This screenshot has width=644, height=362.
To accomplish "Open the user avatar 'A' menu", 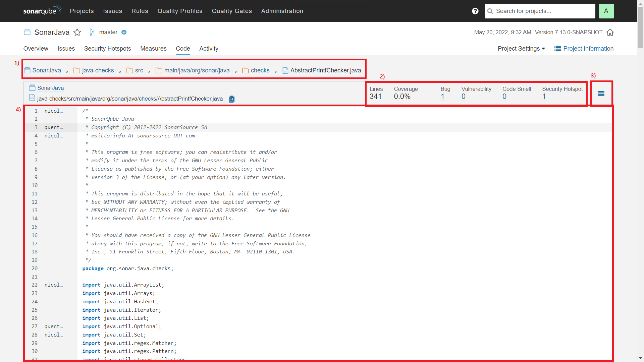I will tap(606, 11).
